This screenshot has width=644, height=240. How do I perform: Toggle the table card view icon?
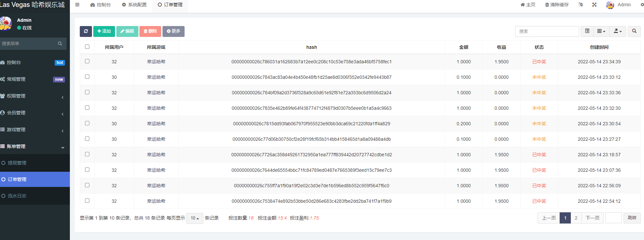pos(587,31)
